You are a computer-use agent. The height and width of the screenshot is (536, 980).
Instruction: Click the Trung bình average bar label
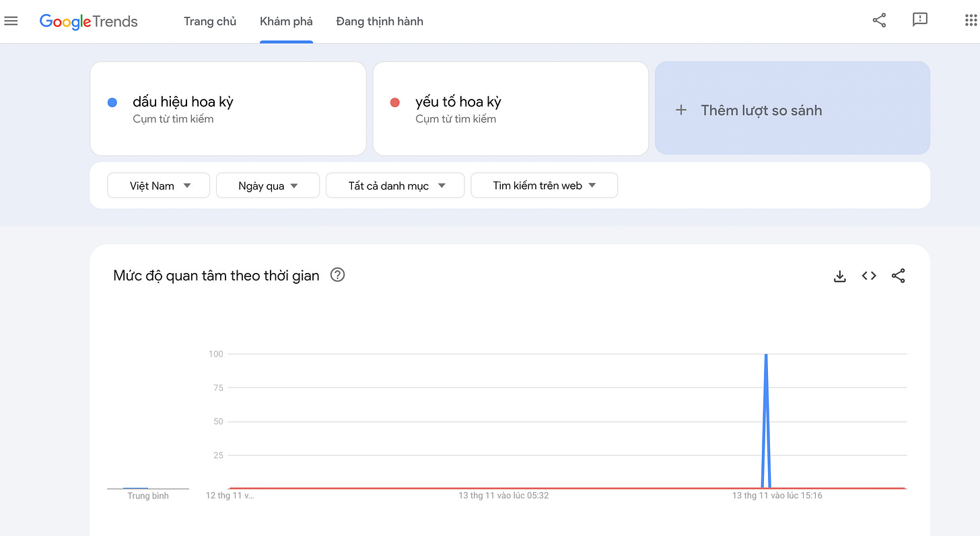click(148, 496)
